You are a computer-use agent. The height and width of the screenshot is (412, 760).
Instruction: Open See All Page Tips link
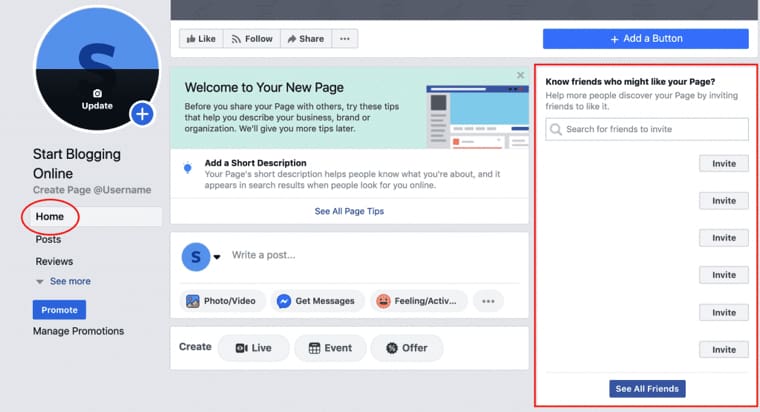coord(349,211)
